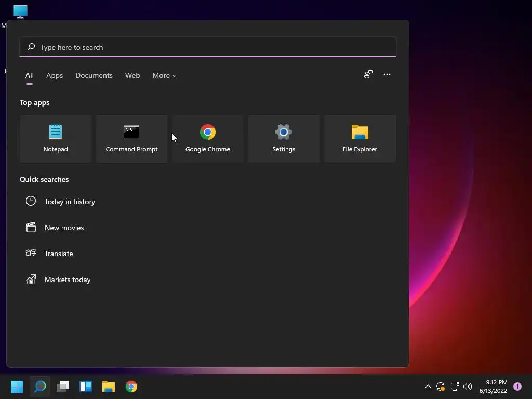The height and width of the screenshot is (399, 532).
Task: Expand the More filter dropdown
Action: pos(165,75)
